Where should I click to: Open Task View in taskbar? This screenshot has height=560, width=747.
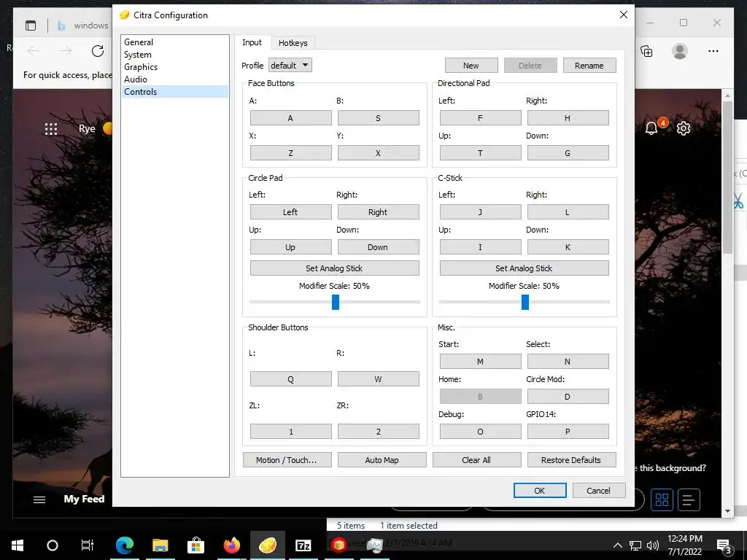pyautogui.click(x=88, y=545)
